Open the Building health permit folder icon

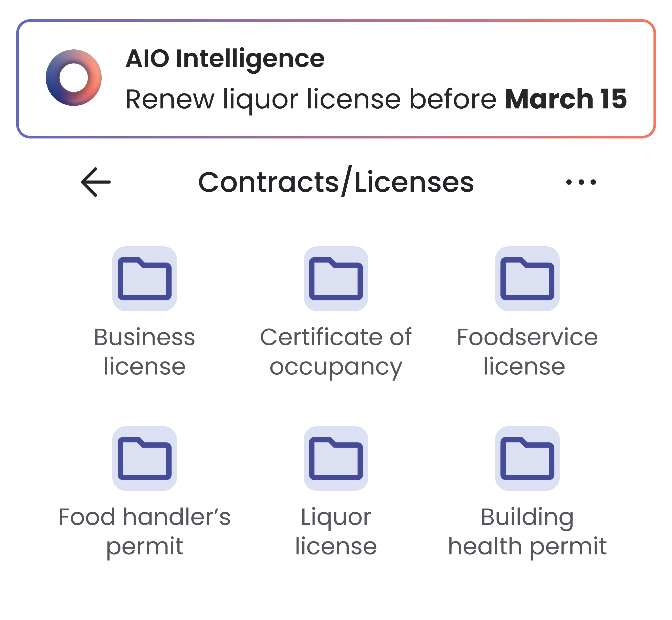coord(527,459)
